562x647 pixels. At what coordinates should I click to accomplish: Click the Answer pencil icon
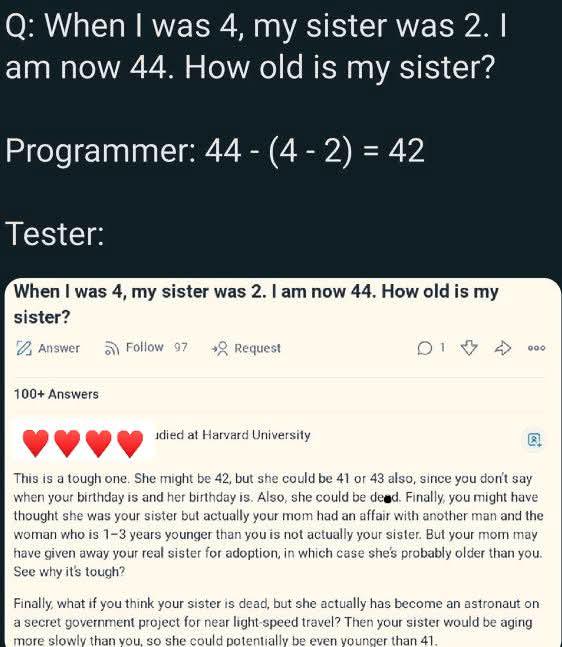tap(24, 348)
